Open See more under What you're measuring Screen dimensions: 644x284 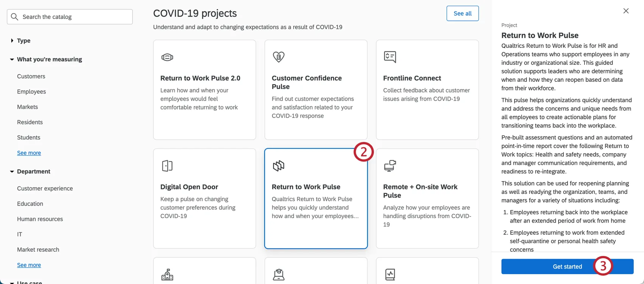click(x=29, y=153)
